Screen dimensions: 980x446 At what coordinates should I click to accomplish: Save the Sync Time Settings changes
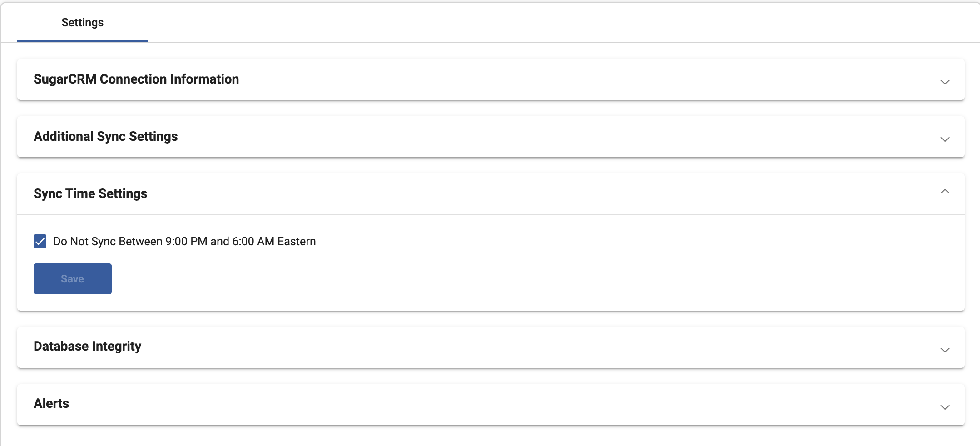[x=72, y=279]
